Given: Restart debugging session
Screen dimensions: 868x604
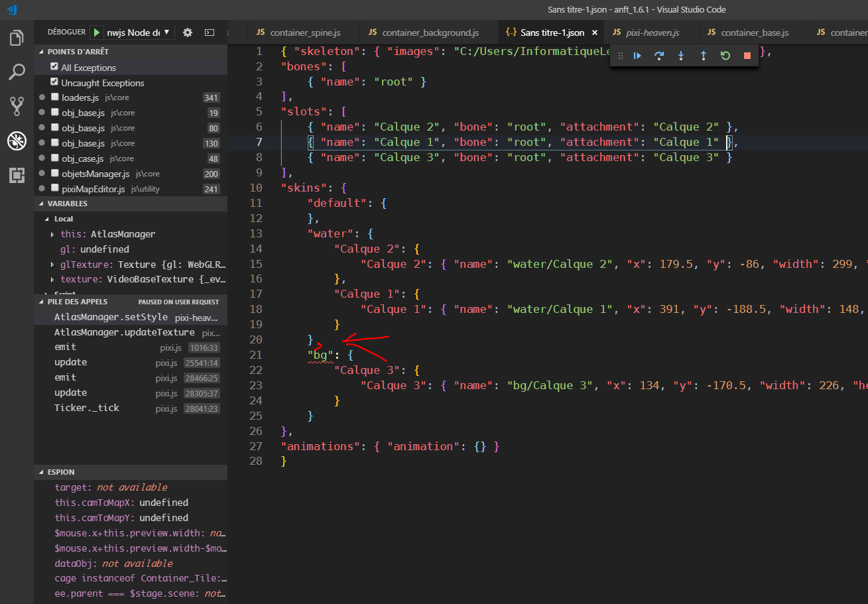Looking at the screenshot, I should pyautogui.click(x=725, y=56).
